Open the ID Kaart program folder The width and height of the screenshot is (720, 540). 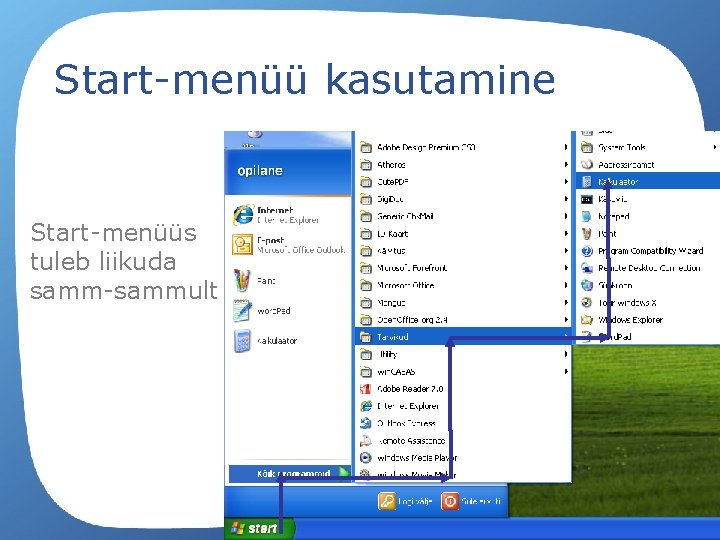(x=463, y=234)
